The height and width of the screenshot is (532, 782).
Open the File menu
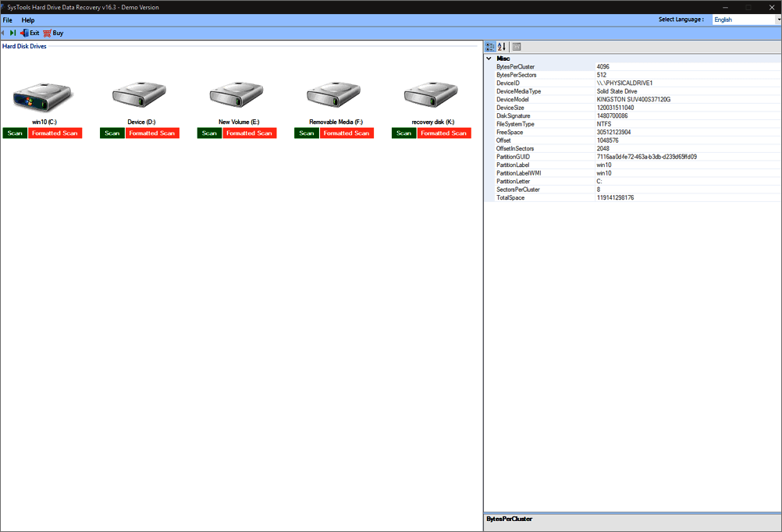tap(8, 20)
